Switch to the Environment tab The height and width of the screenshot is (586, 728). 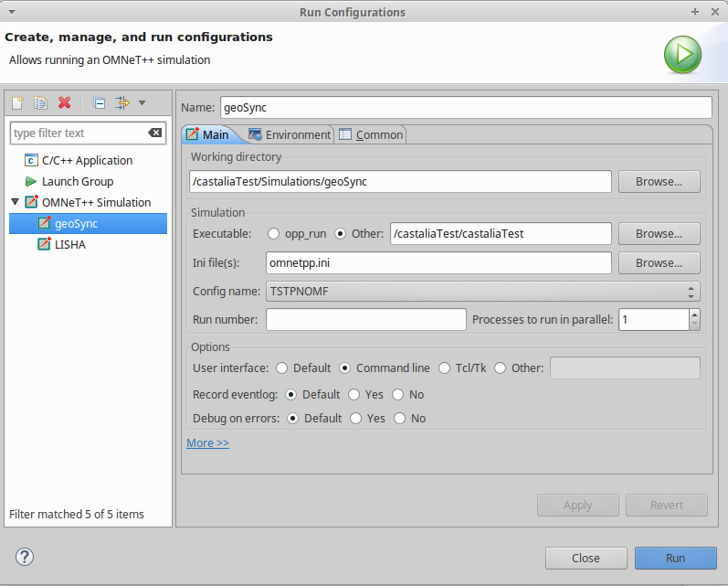(x=290, y=134)
